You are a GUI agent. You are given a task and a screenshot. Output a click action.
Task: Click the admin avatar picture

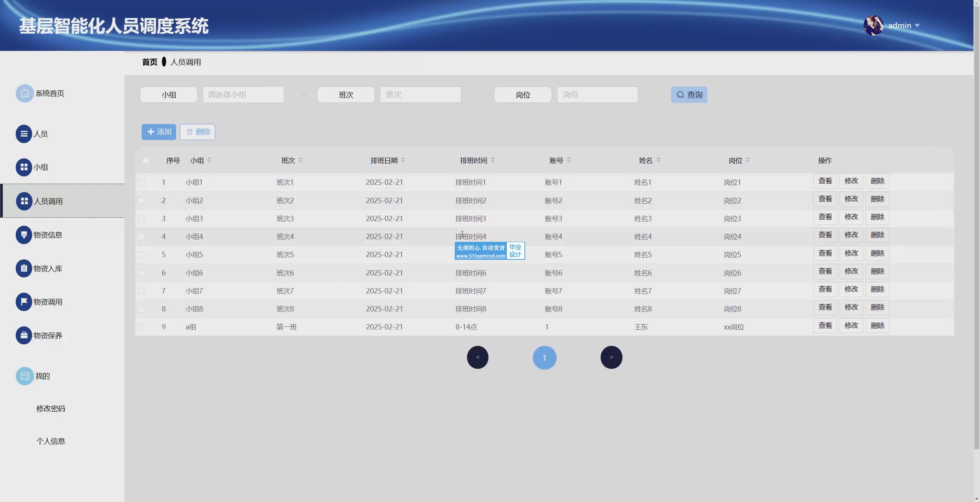874,25
